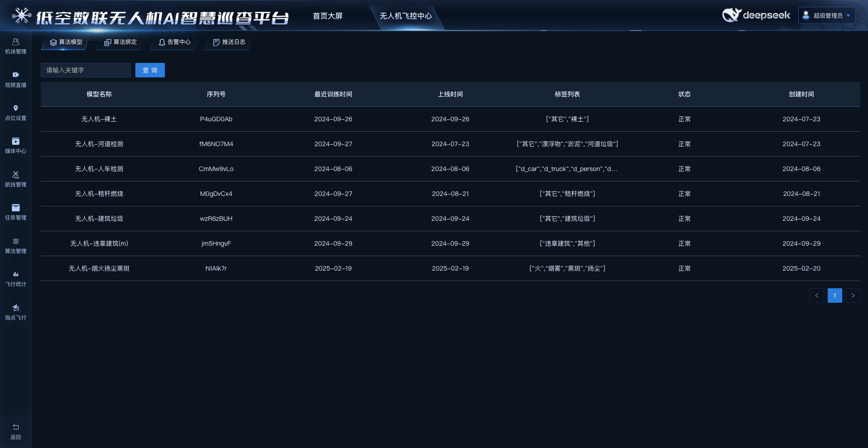Open the 算法模型 sub-tab
This screenshot has width=868, height=448.
[x=66, y=42]
